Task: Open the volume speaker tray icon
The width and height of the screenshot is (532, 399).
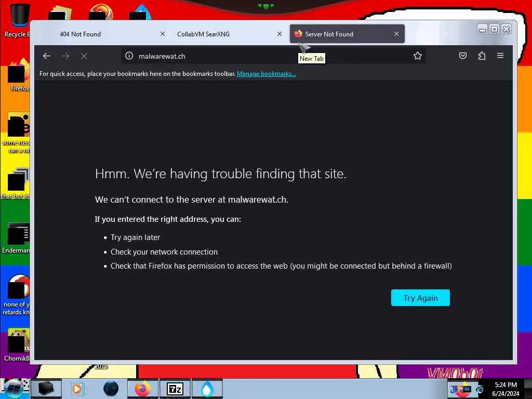Action: point(480,389)
